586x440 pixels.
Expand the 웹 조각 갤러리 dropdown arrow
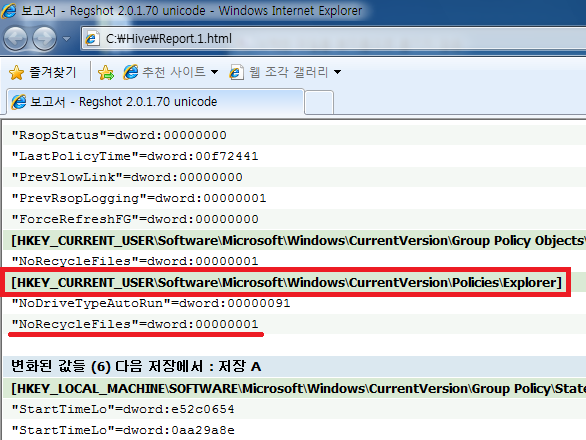click(x=337, y=72)
